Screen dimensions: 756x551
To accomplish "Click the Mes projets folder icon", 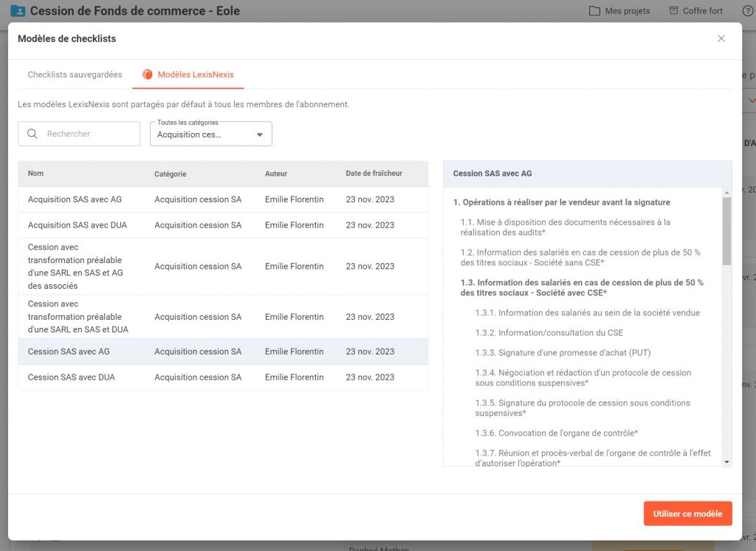I will point(594,10).
